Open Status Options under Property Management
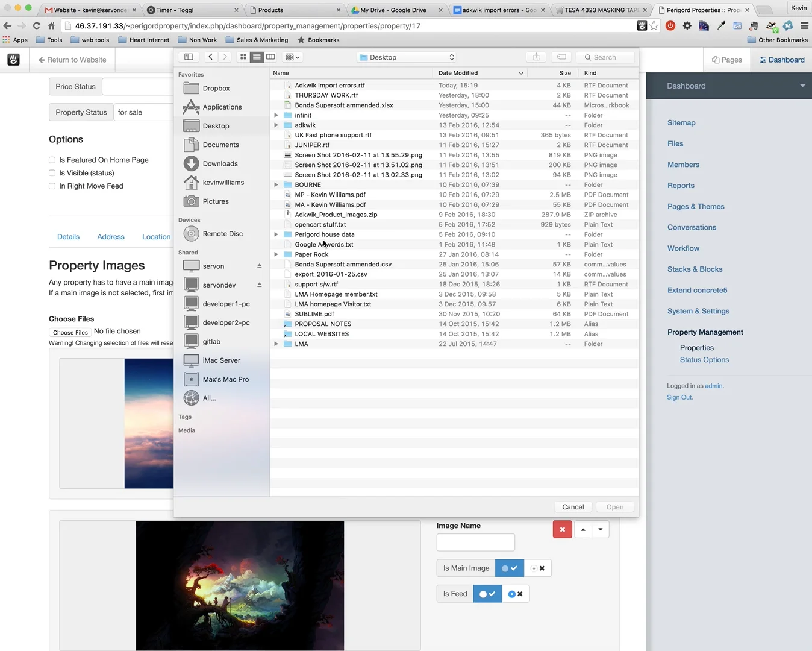 coord(704,360)
